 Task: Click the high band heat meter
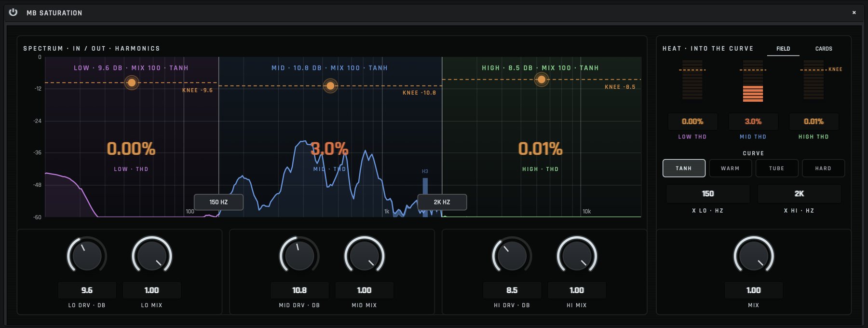814,80
